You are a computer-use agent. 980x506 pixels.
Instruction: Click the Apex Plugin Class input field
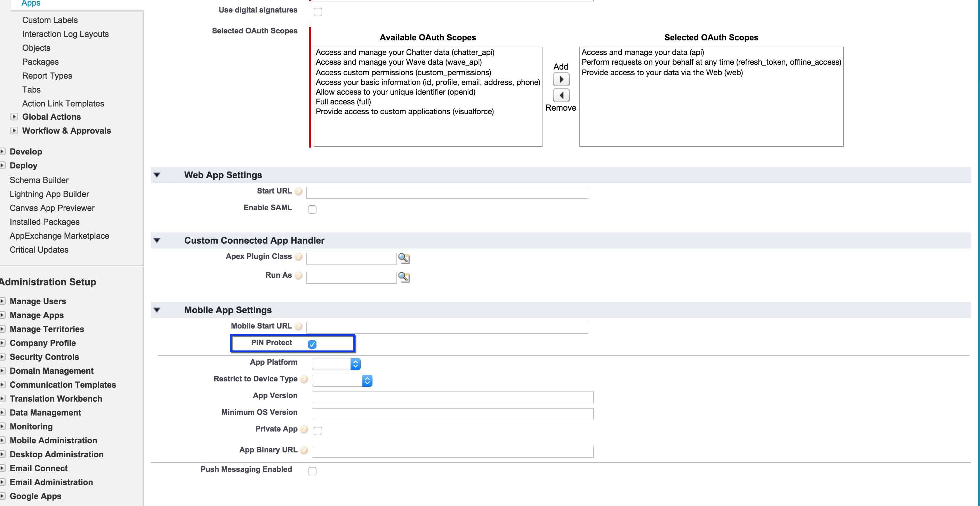[351, 259]
